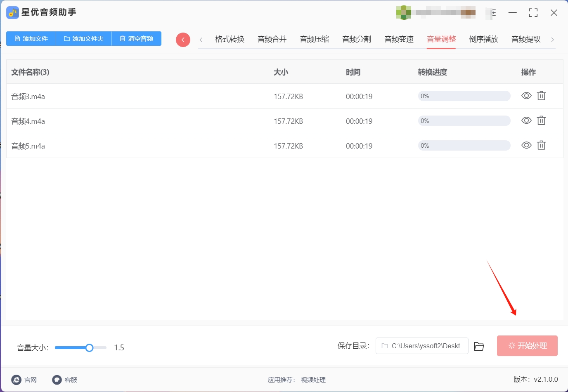Image resolution: width=568 pixels, height=392 pixels.
Task: Show earlier tabs with left chevron
Action: [201, 40]
